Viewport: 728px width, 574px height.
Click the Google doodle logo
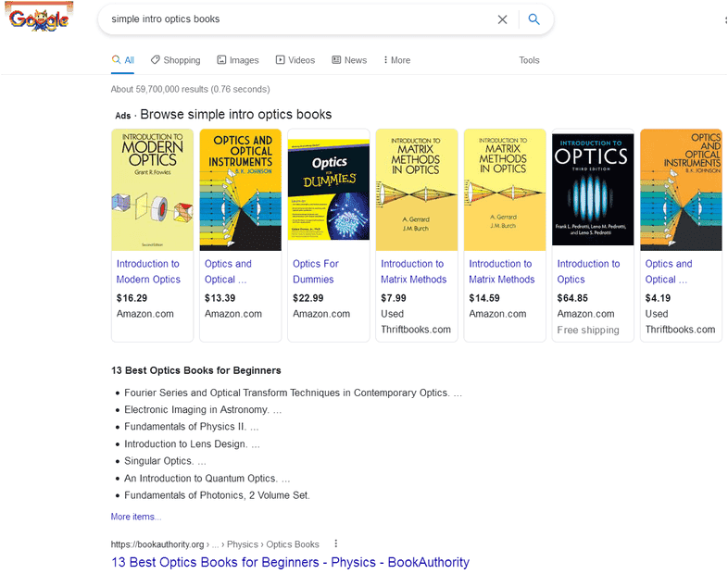tap(39, 19)
